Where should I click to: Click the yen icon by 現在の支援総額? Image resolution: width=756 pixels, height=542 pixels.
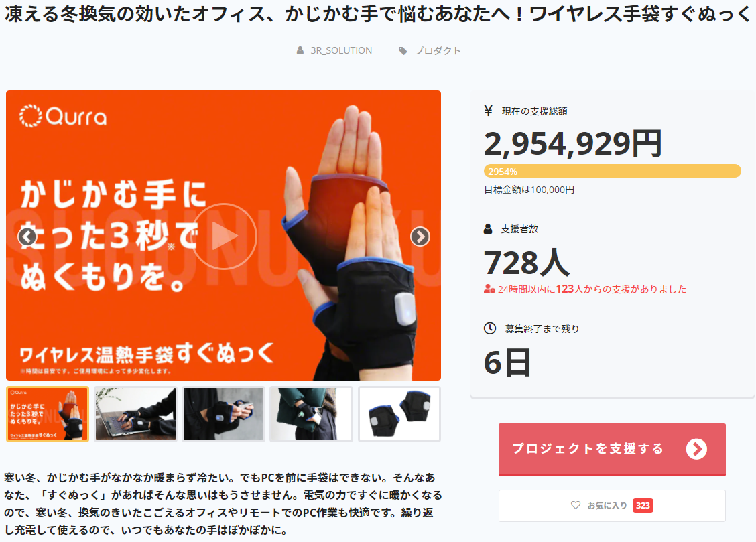click(489, 111)
